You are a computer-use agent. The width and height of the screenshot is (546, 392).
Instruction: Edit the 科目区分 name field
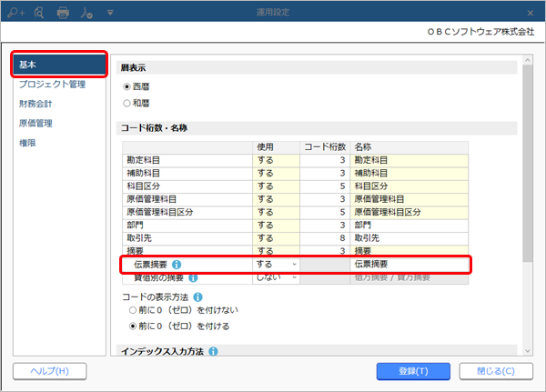[409, 186]
